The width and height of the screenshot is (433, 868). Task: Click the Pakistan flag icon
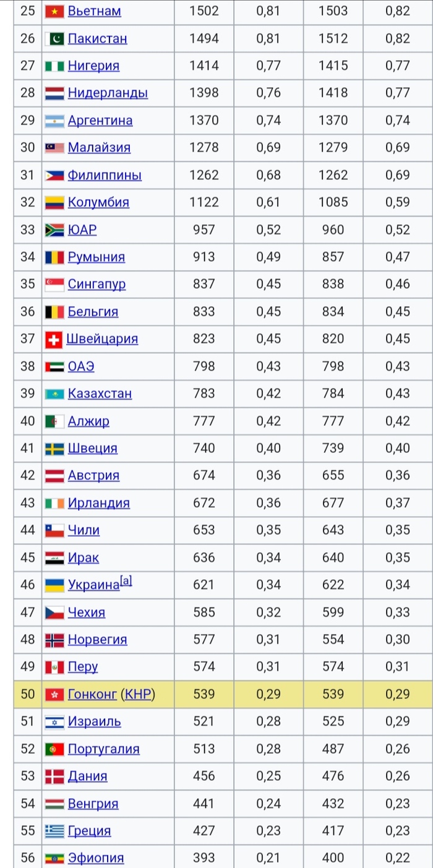click(x=54, y=38)
